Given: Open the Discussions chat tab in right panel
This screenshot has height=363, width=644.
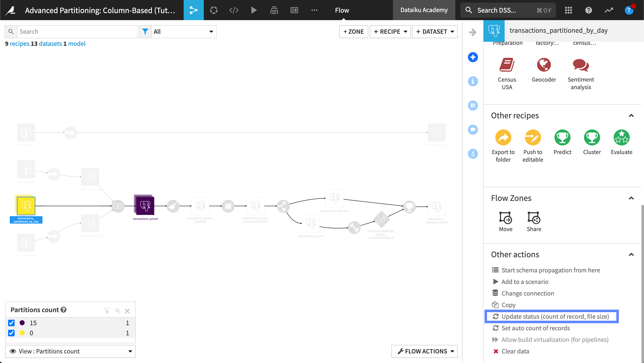Looking at the screenshot, I should [x=473, y=129].
